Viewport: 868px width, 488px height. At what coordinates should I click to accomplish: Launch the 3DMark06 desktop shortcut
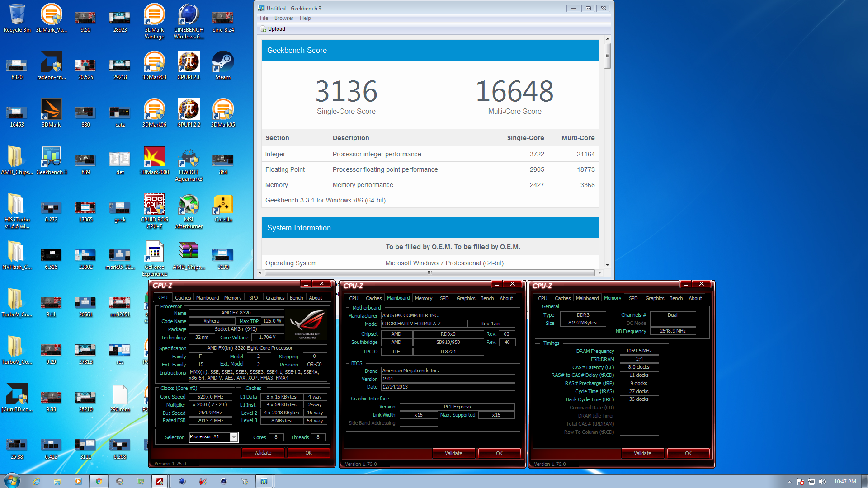154,113
